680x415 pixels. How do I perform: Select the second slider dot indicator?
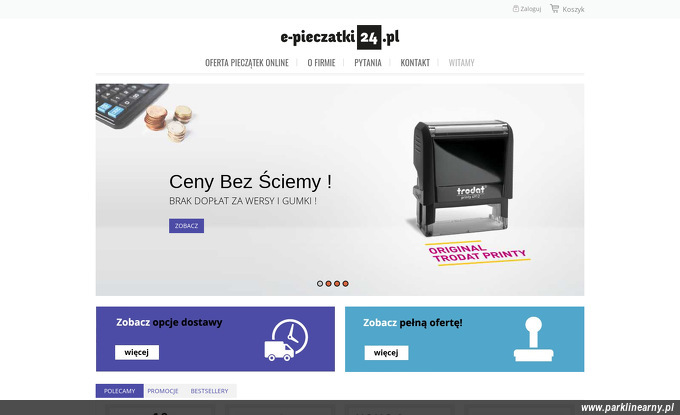coord(328,284)
